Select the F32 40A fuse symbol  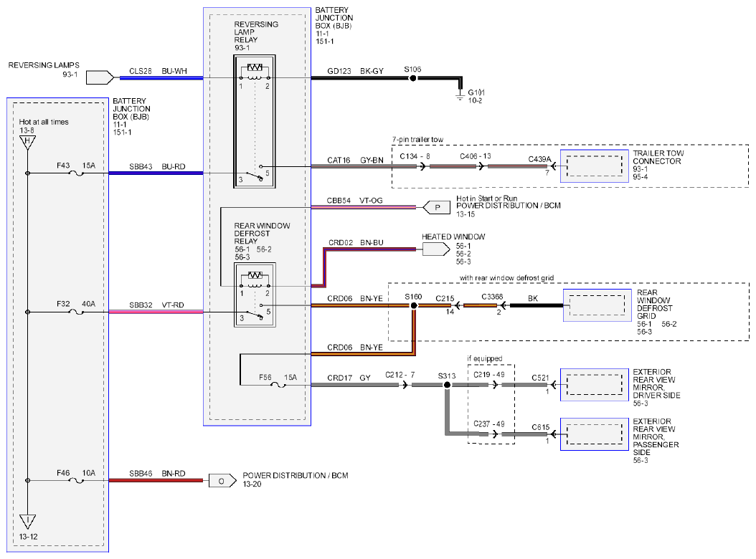click(77, 312)
